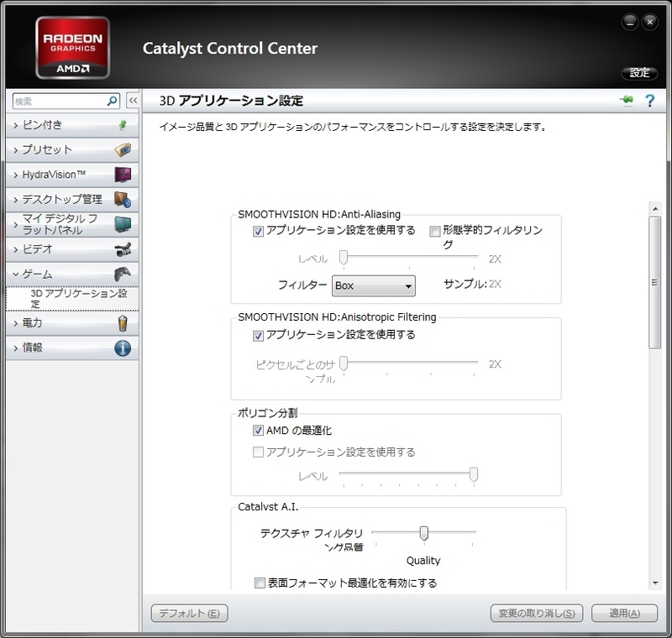Expand マイ デジタル フラットパネル section

click(72, 224)
